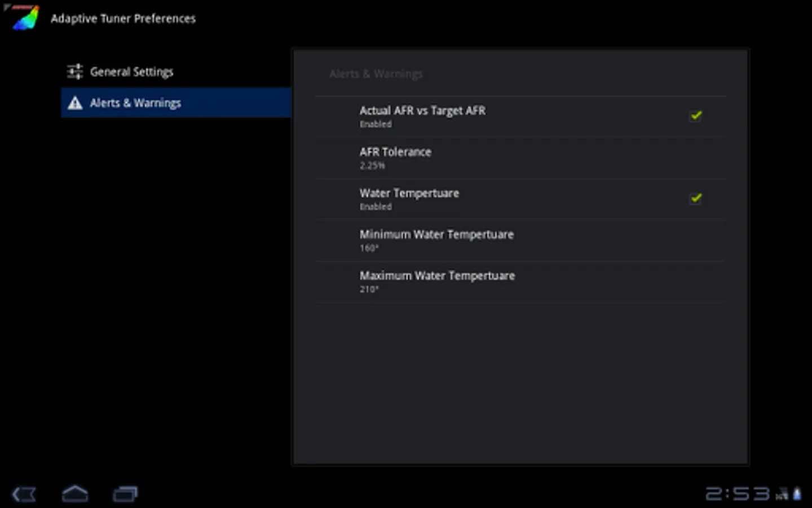Click the Alerts & Warnings panel header
This screenshot has height=508, width=812.
(x=376, y=74)
